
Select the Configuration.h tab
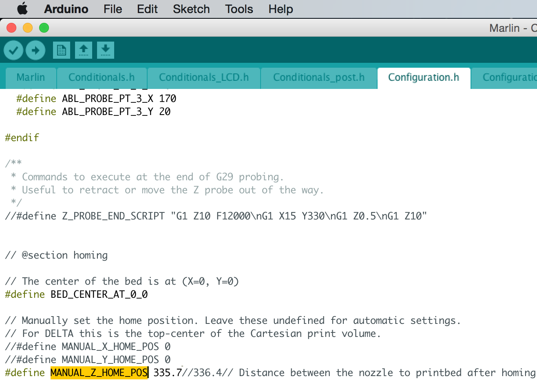coord(424,78)
